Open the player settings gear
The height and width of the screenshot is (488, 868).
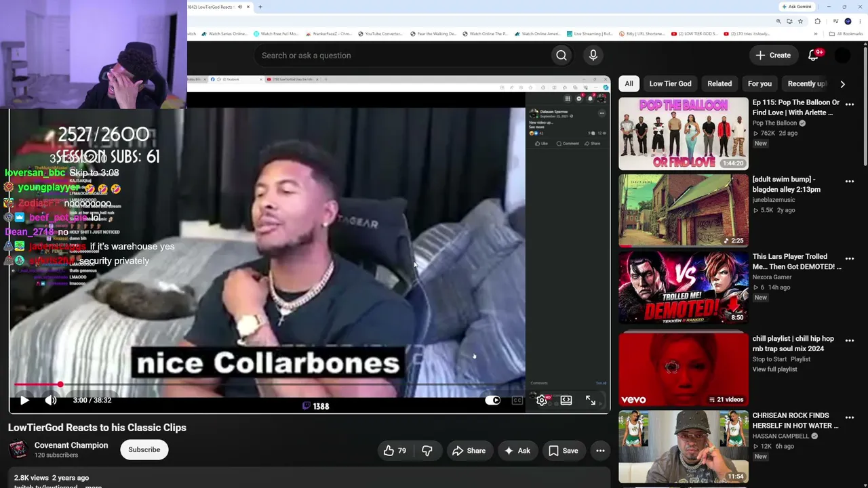(542, 401)
